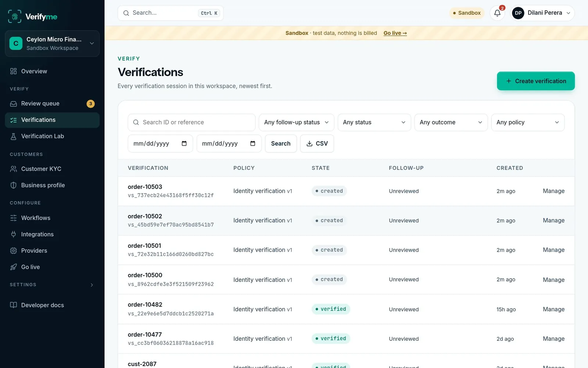Click the Review queue inbox icon
Viewport: 588px width, 368px height.
coord(14,104)
